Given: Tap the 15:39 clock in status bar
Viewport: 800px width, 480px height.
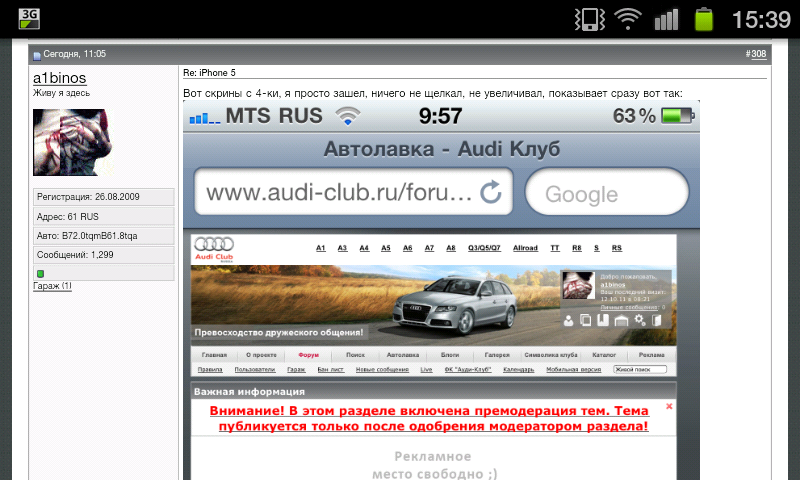Looking at the screenshot, I should tap(761, 20).
